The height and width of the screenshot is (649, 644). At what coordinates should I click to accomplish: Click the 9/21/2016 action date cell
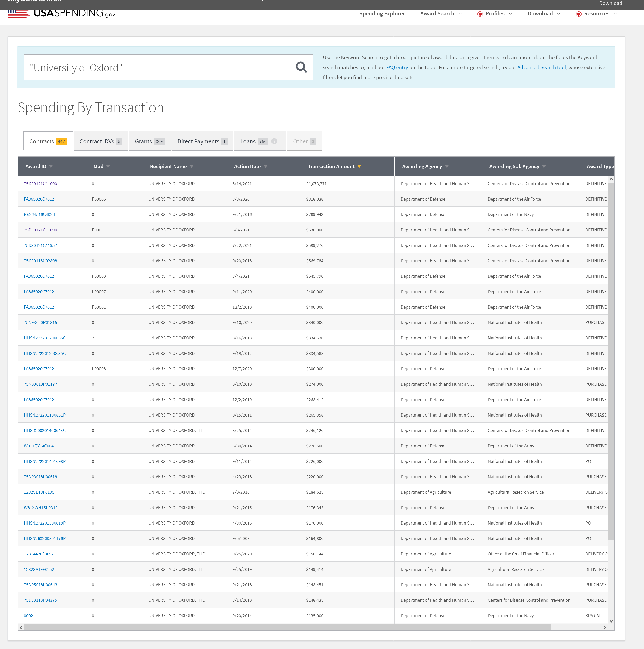[x=263, y=215]
